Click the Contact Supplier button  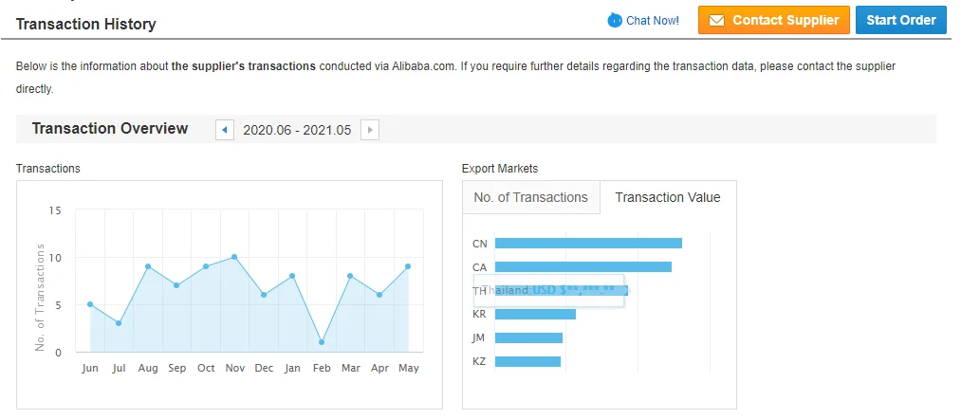pos(773,20)
